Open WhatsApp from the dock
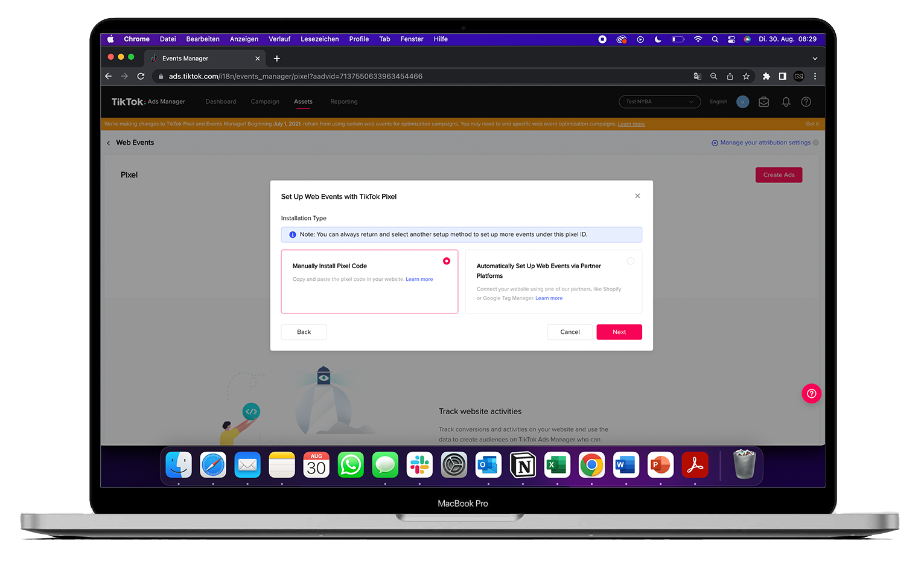Viewport: 924px width, 564px height. point(351,465)
